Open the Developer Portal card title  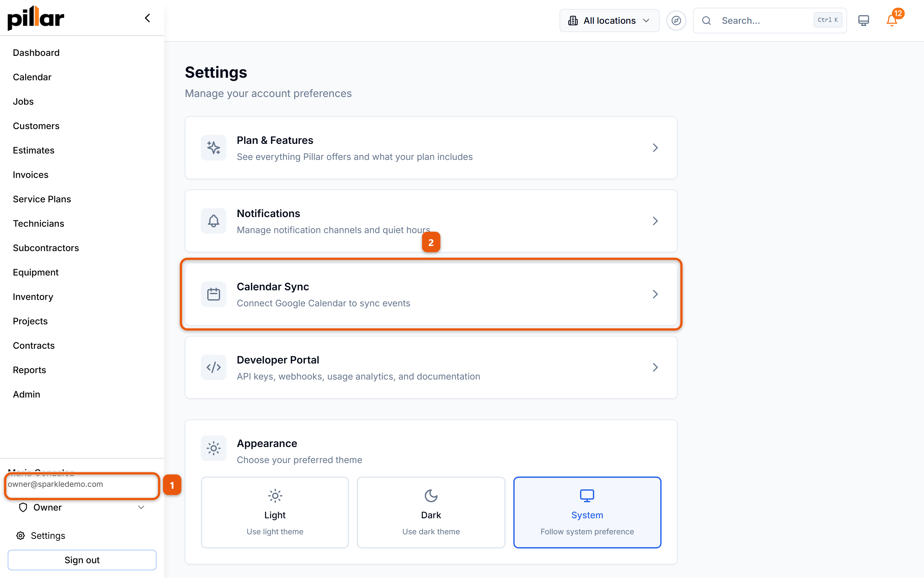pos(278,360)
